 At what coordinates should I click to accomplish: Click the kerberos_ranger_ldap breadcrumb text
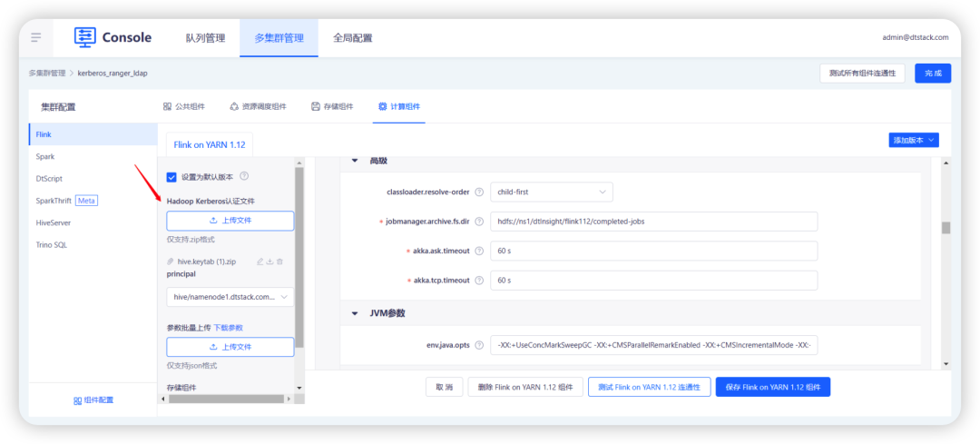click(113, 74)
